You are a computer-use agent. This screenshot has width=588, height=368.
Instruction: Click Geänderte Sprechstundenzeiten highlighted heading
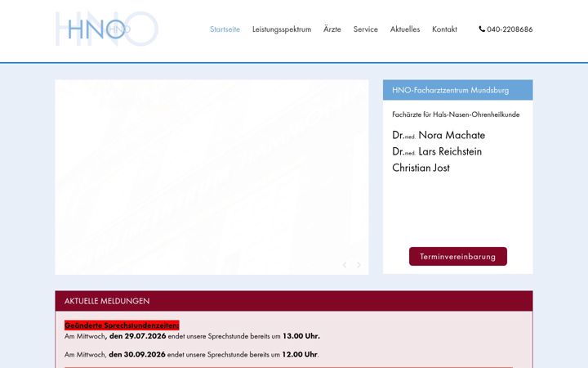122,325
